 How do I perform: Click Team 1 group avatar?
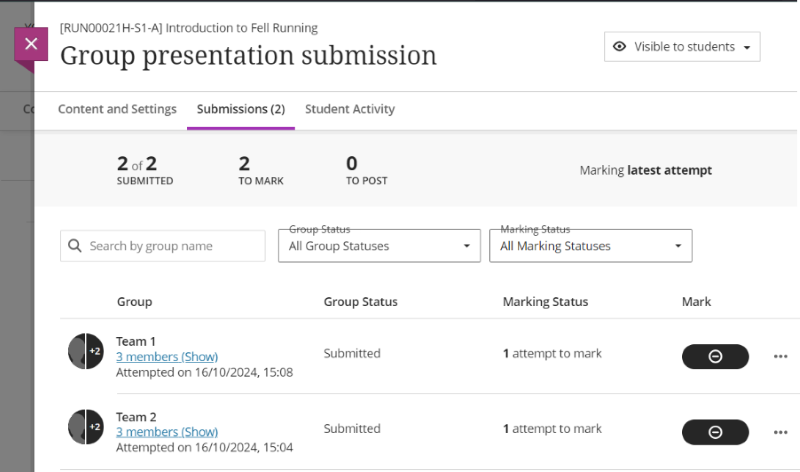pyautogui.click(x=85, y=351)
